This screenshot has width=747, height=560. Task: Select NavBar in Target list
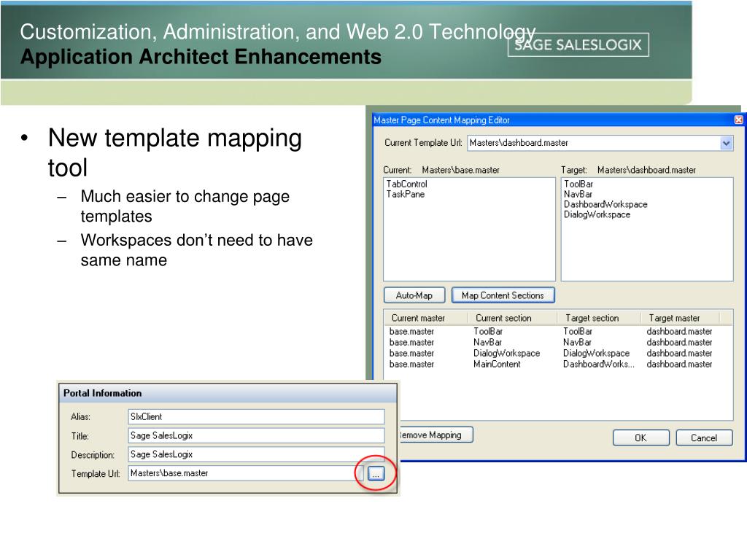pos(578,194)
